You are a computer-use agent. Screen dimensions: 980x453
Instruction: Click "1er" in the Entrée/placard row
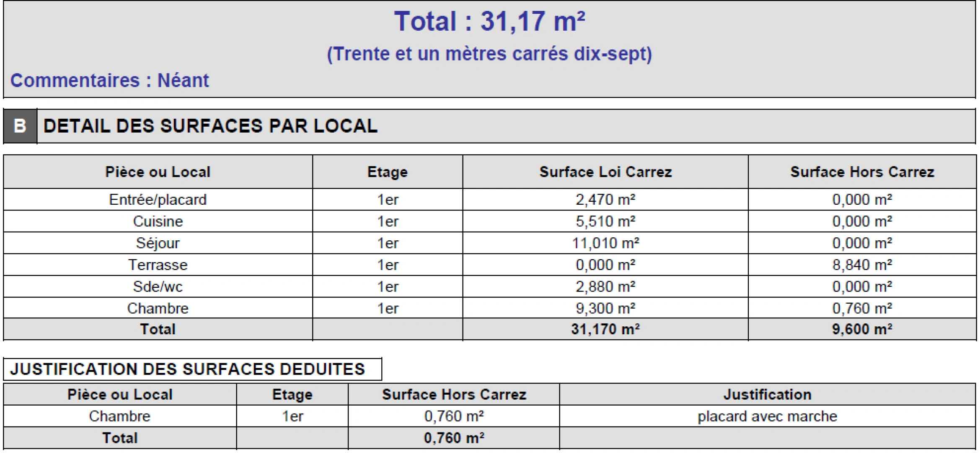[x=388, y=200]
